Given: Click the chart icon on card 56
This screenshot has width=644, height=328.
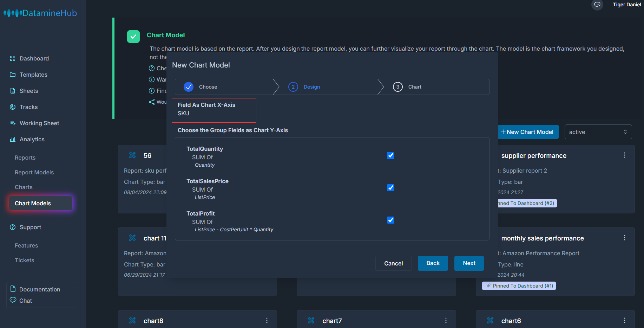Looking at the screenshot, I should click(x=132, y=155).
